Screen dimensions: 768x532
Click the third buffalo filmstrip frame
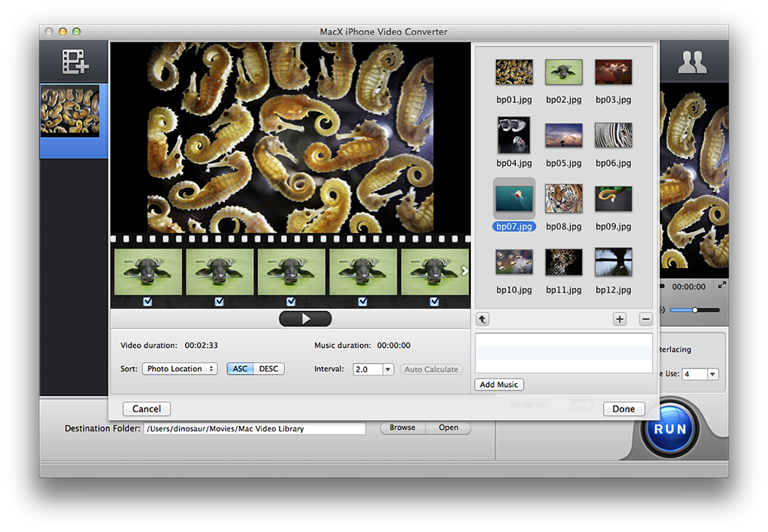click(x=291, y=272)
